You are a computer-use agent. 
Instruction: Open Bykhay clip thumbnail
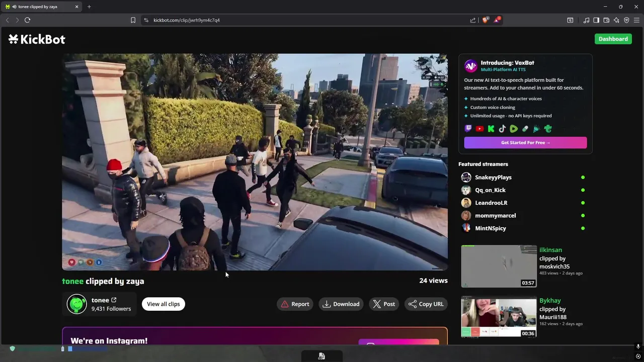click(x=499, y=316)
